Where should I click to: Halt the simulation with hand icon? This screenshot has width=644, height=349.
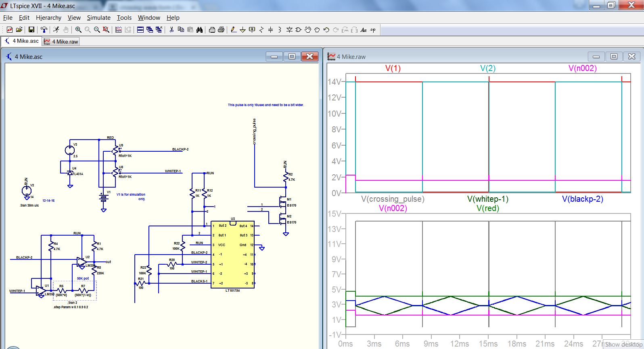click(65, 29)
